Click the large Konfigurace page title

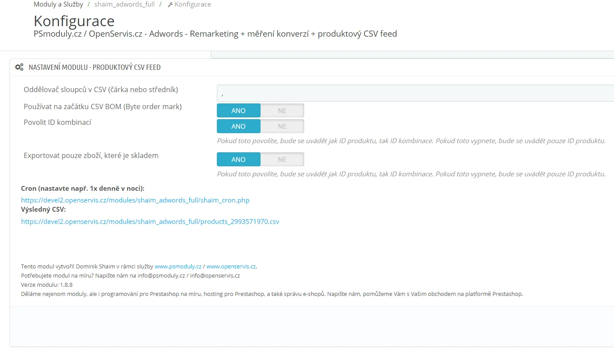click(74, 21)
